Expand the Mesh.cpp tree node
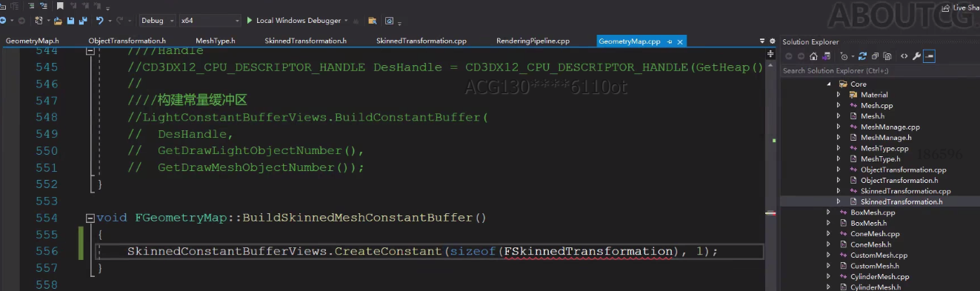The width and height of the screenshot is (980, 291). coord(839,105)
